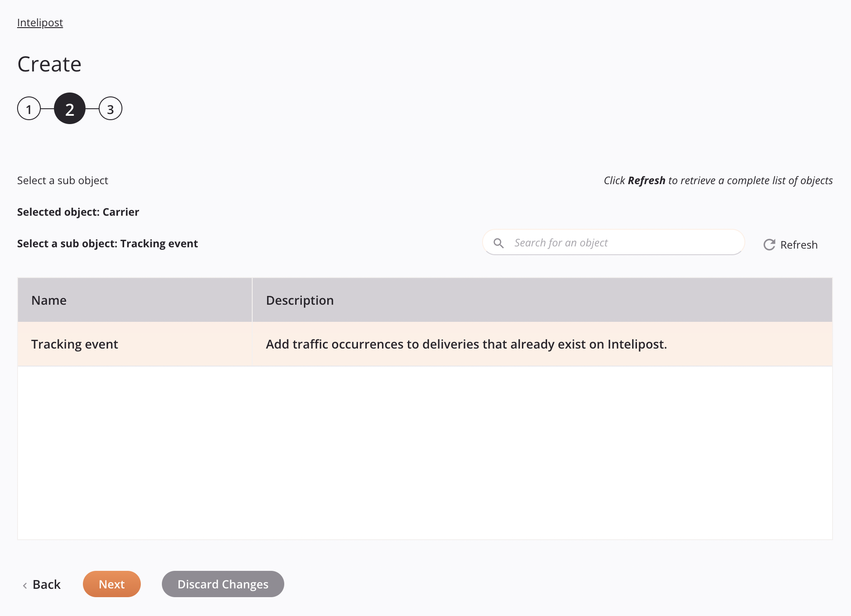Click the Back navigation arrow icon

click(25, 584)
